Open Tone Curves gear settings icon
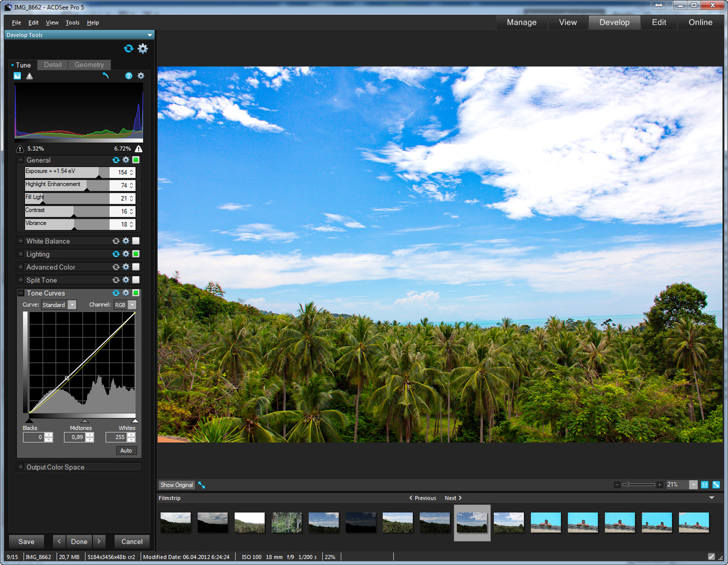 click(x=126, y=293)
